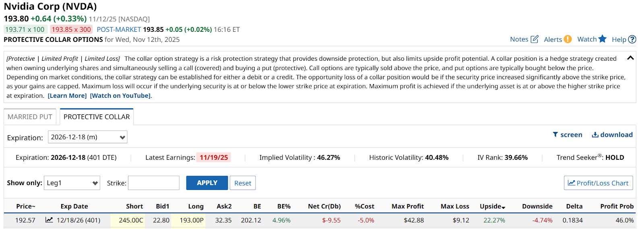644x229 pixels.
Task: Sort table by Price column header
Action: point(26,206)
